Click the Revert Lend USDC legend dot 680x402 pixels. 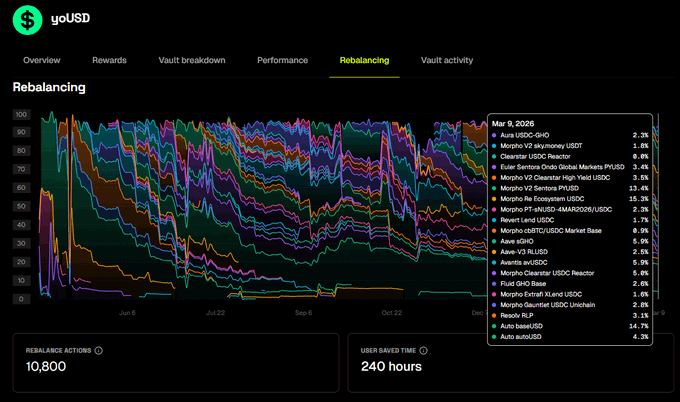[x=495, y=219]
